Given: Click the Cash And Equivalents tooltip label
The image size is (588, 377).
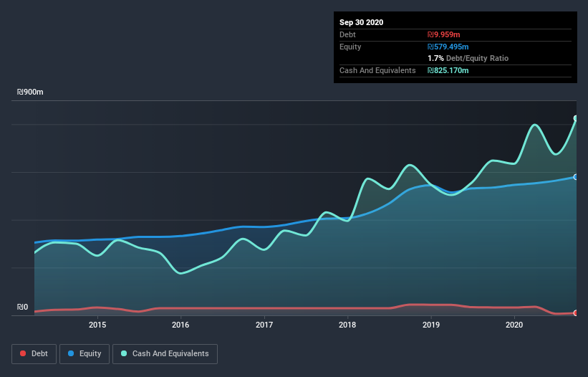Looking at the screenshot, I should tap(377, 70).
